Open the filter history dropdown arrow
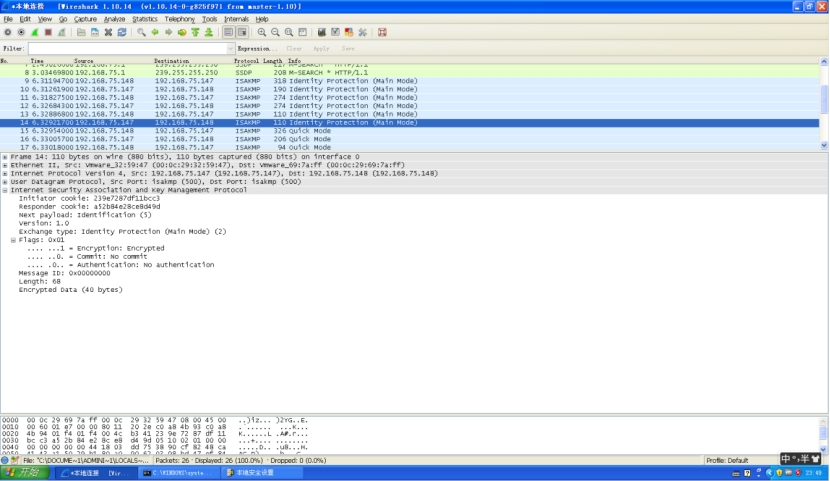 tap(230, 48)
